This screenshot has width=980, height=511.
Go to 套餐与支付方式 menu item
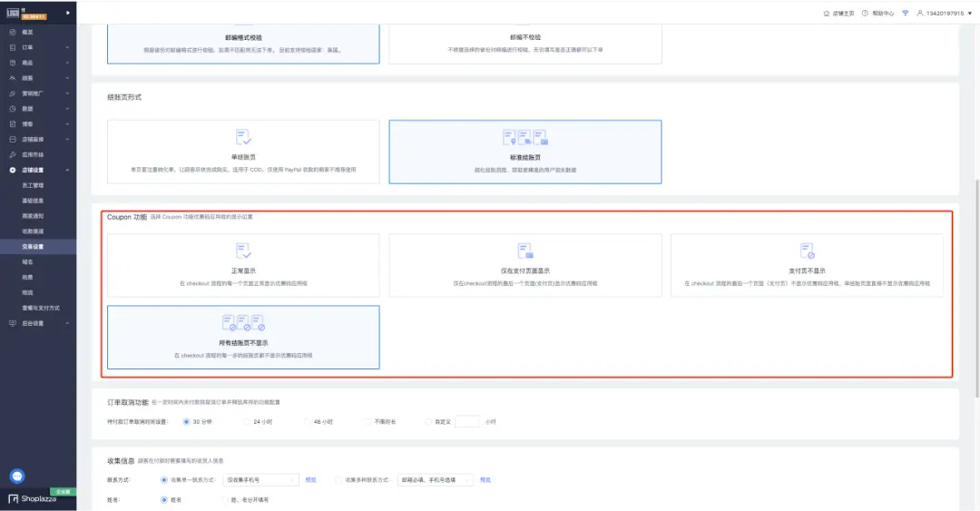[39, 308]
